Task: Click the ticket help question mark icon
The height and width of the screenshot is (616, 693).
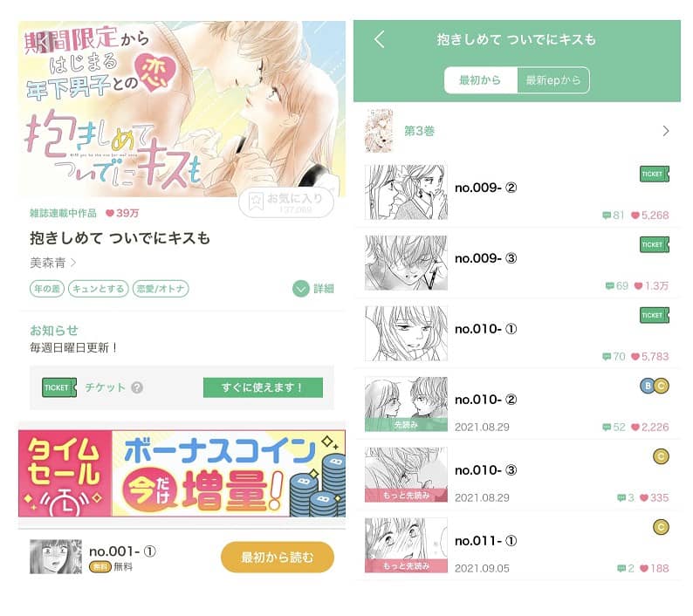Action: tap(137, 387)
